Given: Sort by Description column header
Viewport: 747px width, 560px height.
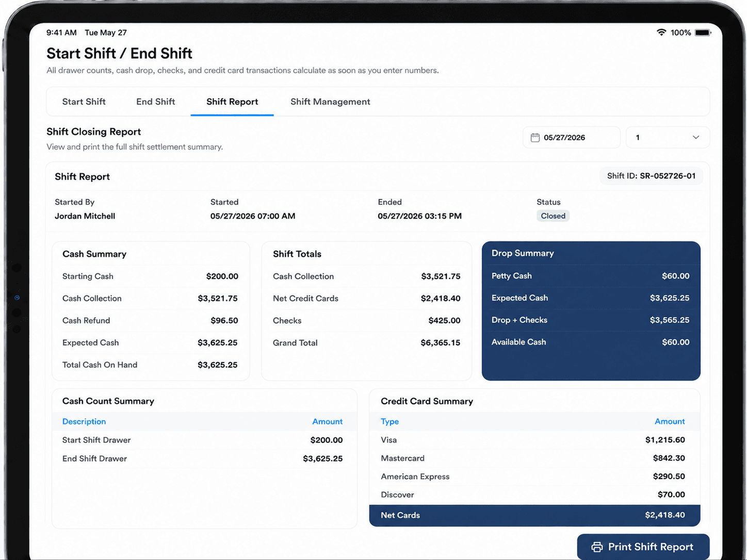Looking at the screenshot, I should (84, 421).
